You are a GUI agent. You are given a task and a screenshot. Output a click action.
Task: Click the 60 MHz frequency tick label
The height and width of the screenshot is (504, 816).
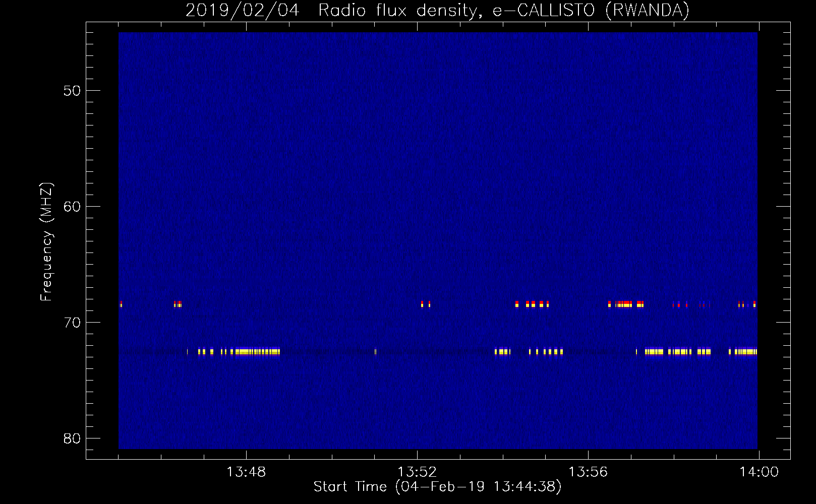pos(72,207)
